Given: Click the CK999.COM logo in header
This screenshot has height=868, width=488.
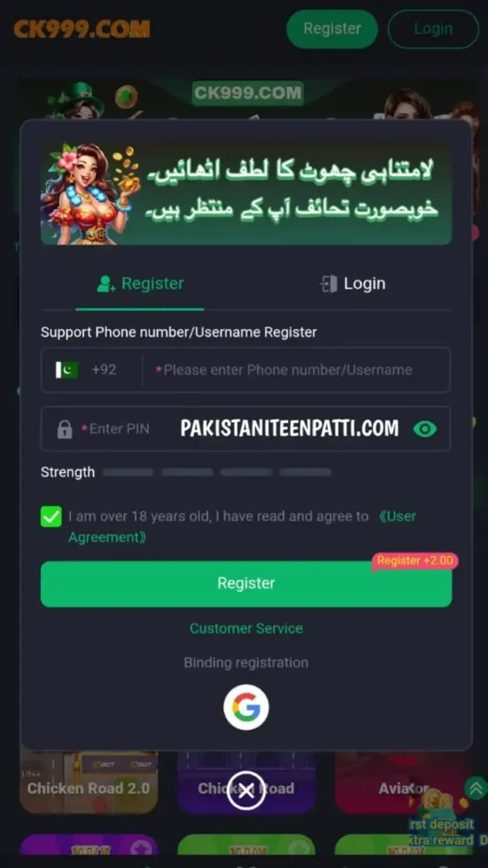Looking at the screenshot, I should [82, 29].
